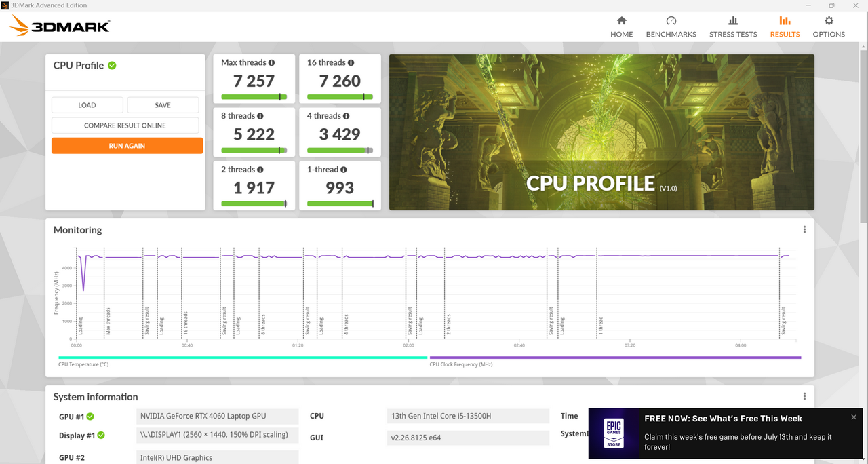The width and height of the screenshot is (868, 464).
Task: Click the Intel(R) UHD Graphics field
Action: click(x=217, y=457)
